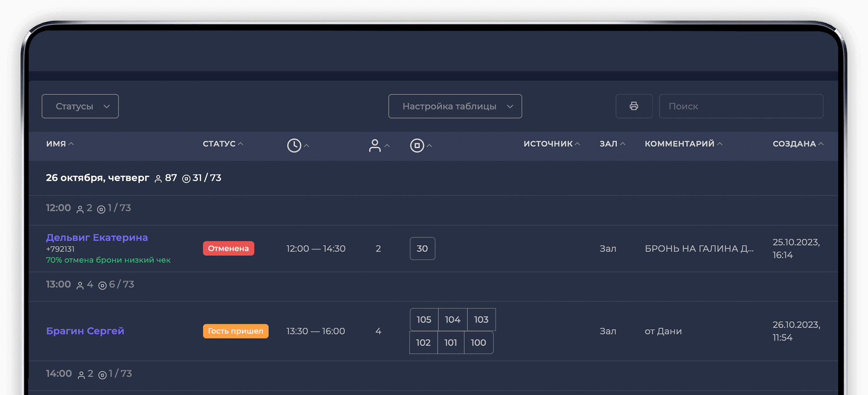The height and width of the screenshot is (395, 868).
Task: Select table 30 chip
Action: tap(422, 248)
